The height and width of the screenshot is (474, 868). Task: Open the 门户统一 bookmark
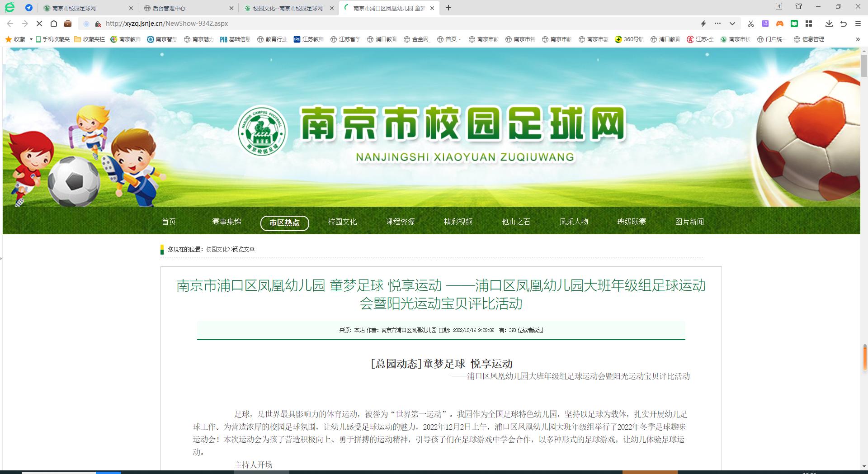pos(772,39)
